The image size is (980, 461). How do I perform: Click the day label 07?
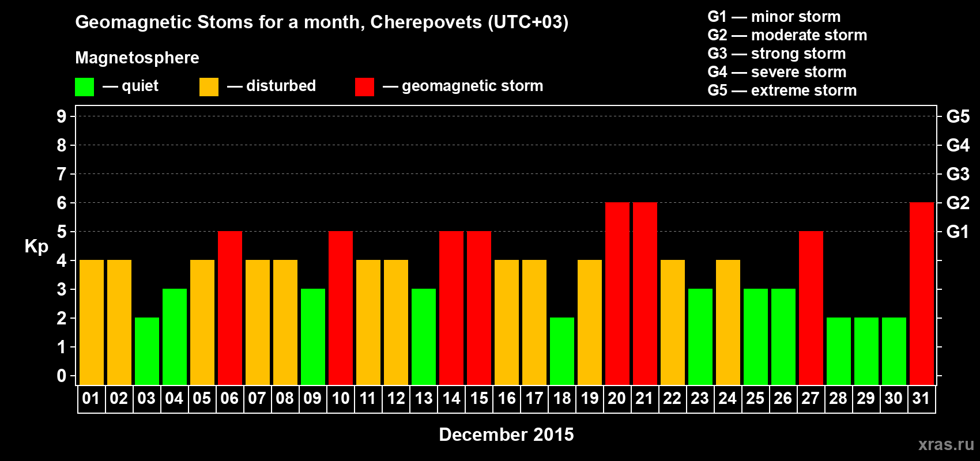click(x=257, y=398)
